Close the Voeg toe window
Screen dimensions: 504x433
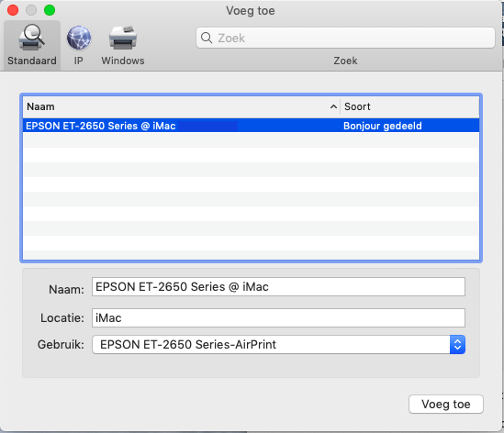coord(13,10)
